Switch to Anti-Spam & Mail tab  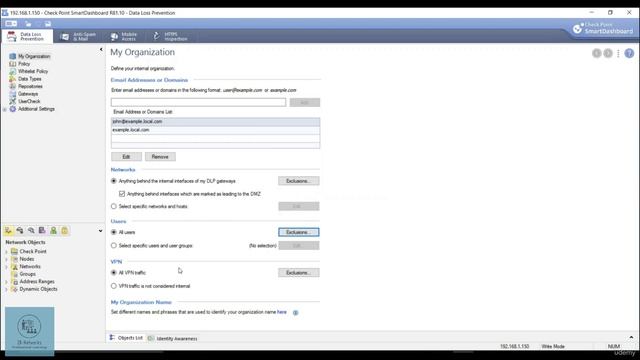pos(78,37)
